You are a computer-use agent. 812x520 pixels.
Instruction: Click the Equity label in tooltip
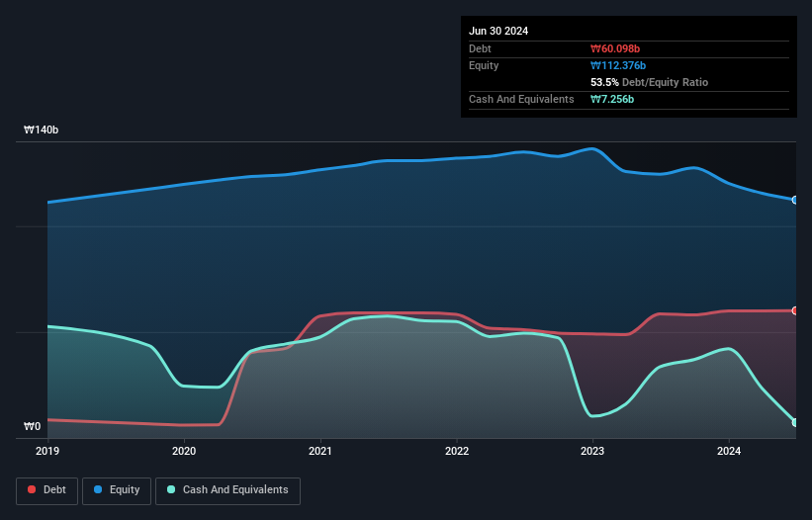(x=484, y=65)
